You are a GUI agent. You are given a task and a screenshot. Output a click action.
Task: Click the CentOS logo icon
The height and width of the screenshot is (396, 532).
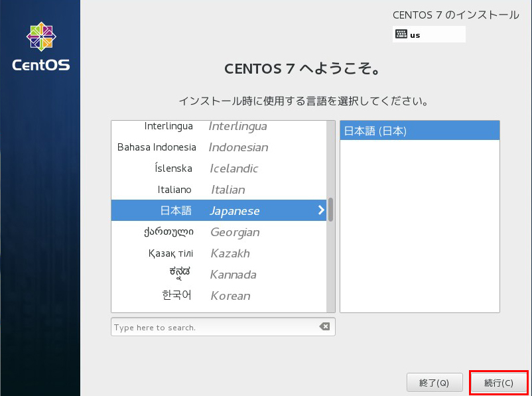click(x=40, y=37)
